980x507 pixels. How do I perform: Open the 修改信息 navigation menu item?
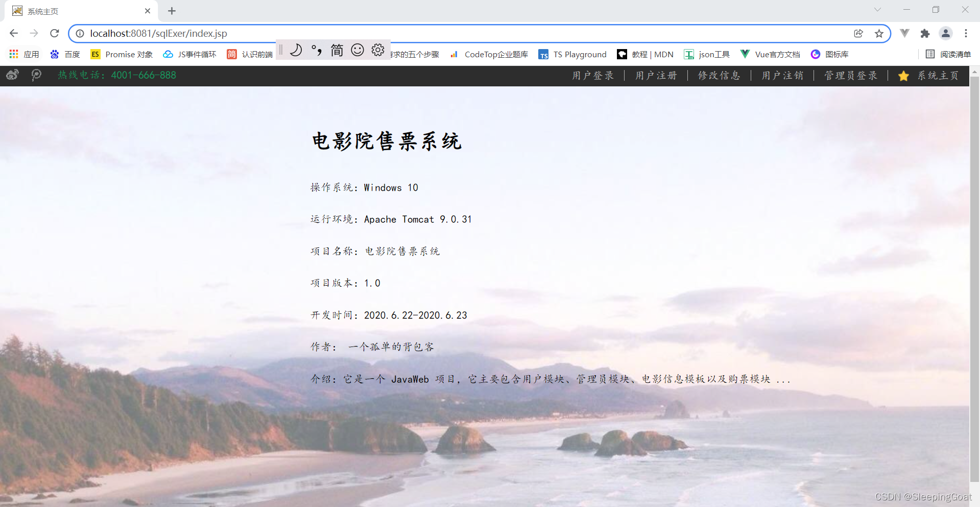point(719,76)
